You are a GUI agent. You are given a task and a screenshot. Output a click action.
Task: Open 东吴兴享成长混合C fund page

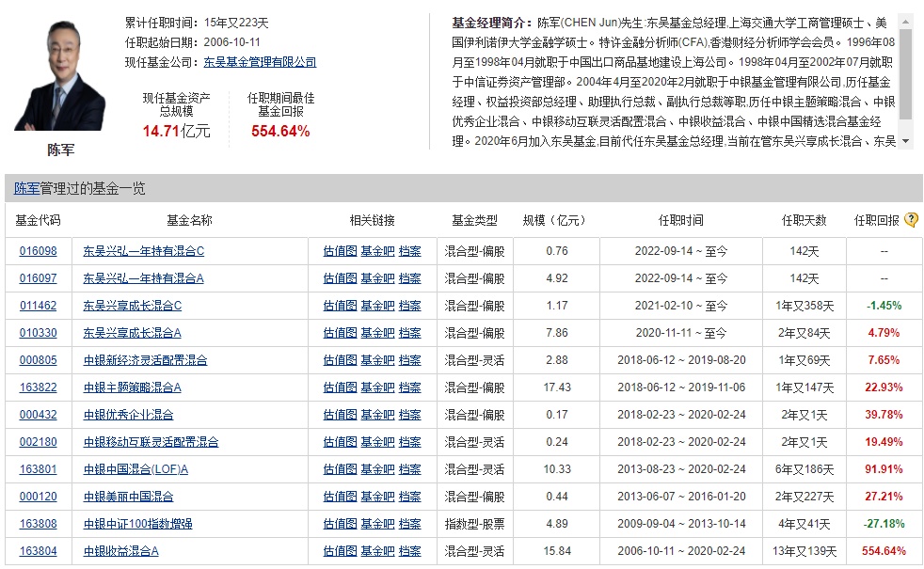pos(132,306)
